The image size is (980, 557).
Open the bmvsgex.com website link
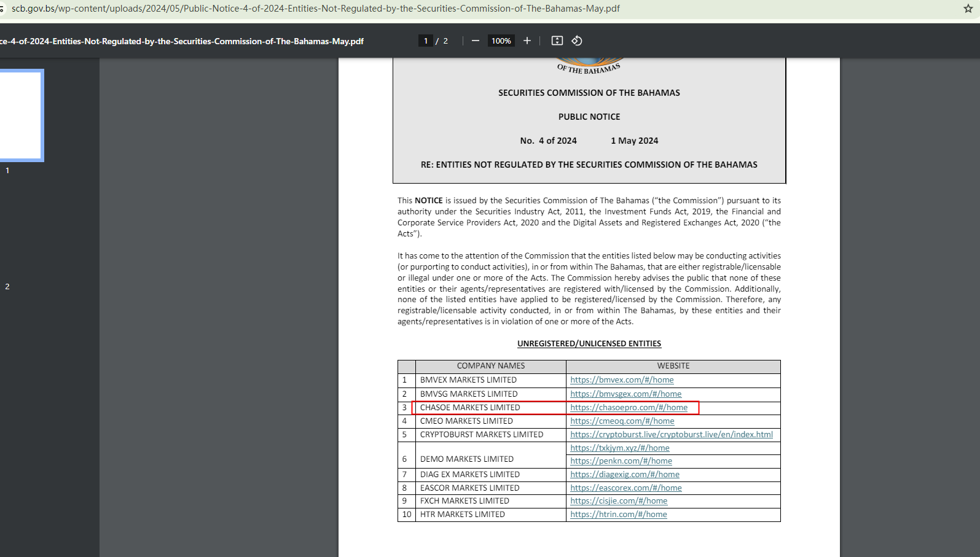tap(625, 394)
